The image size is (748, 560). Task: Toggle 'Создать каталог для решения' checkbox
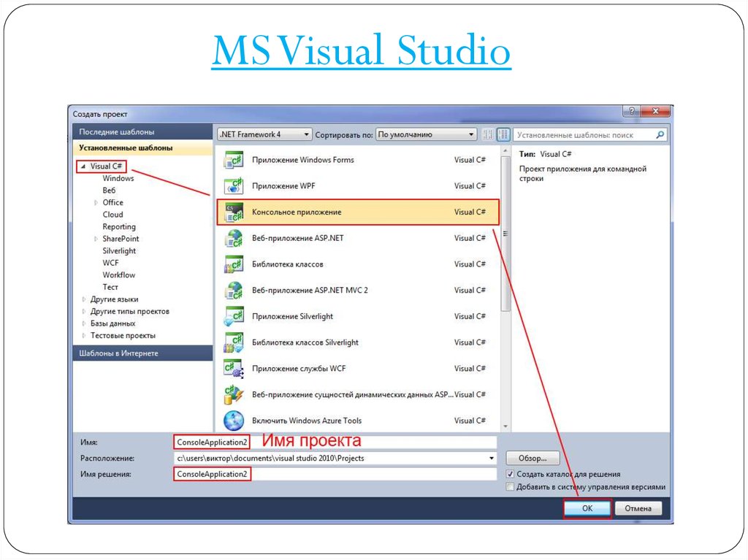pyautogui.click(x=510, y=474)
